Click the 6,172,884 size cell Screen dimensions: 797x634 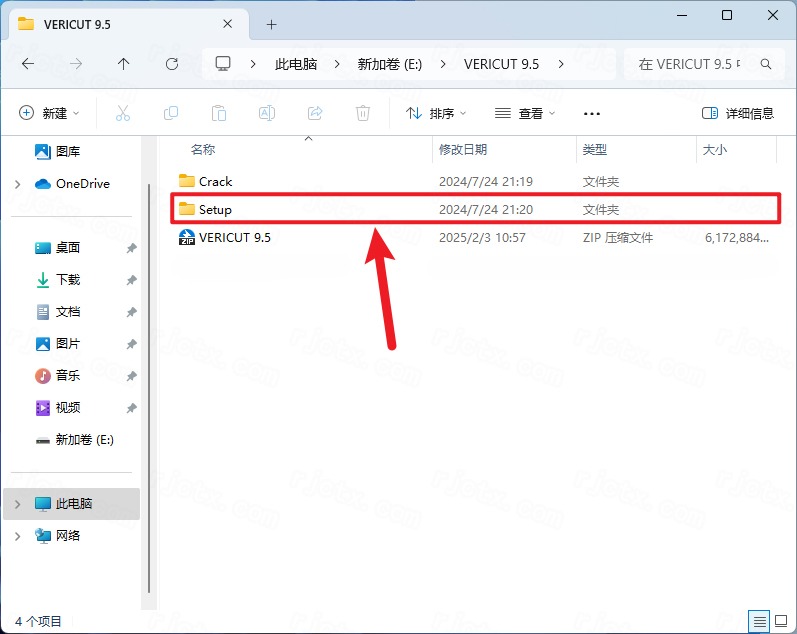737,237
